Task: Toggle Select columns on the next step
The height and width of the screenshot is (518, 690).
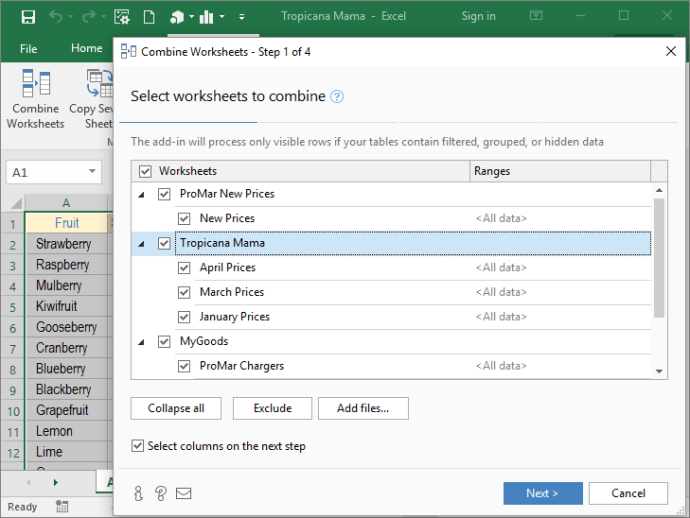Action: pyautogui.click(x=137, y=446)
